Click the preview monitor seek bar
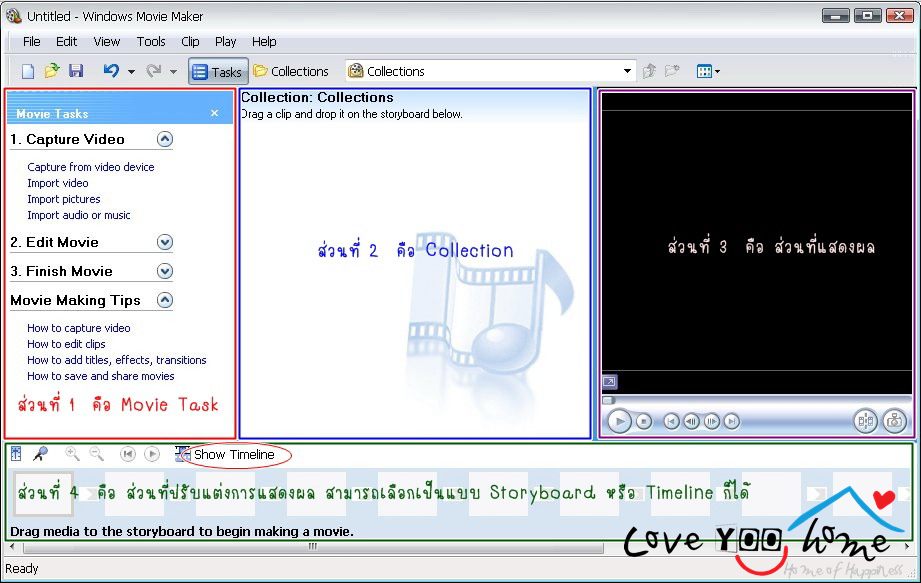The height and width of the screenshot is (583, 921). point(757,400)
